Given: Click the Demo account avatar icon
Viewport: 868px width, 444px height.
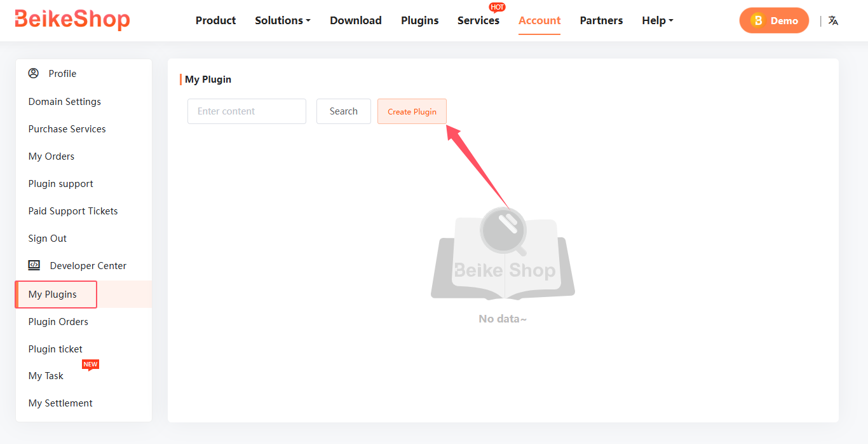Looking at the screenshot, I should click(757, 20).
